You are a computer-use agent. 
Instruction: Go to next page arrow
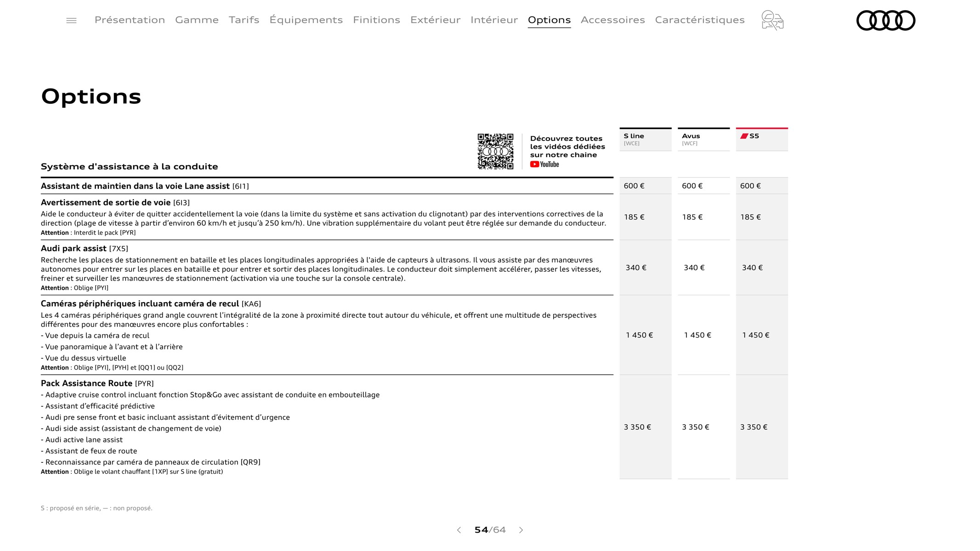click(x=521, y=530)
